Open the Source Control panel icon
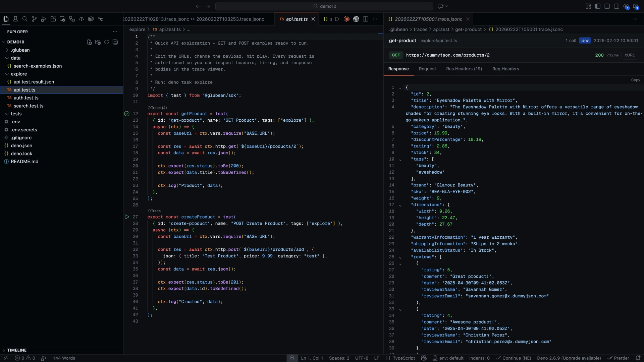644x362 pixels. (x=35, y=19)
